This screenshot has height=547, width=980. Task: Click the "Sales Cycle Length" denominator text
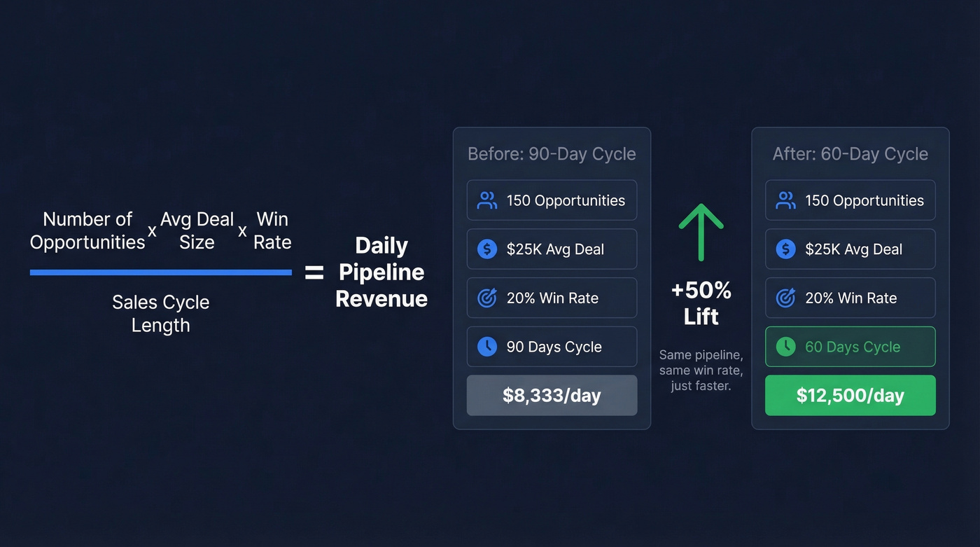(x=160, y=314)
